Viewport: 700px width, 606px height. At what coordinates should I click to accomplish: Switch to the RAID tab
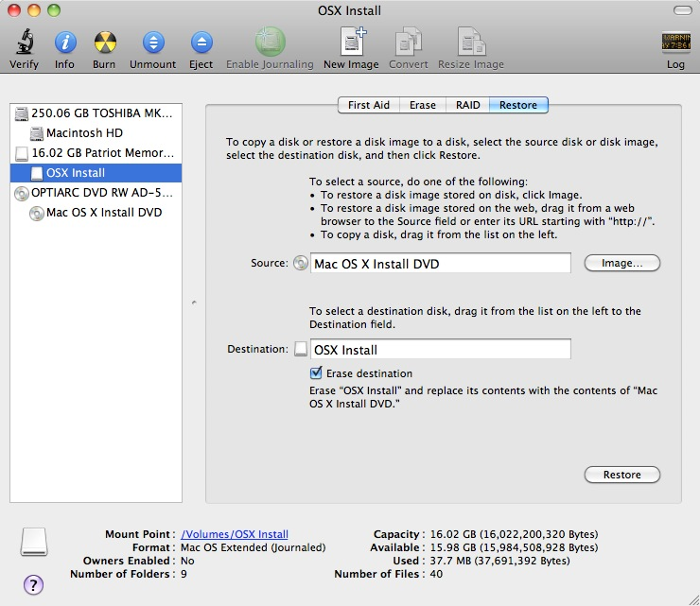coord(468,105)
